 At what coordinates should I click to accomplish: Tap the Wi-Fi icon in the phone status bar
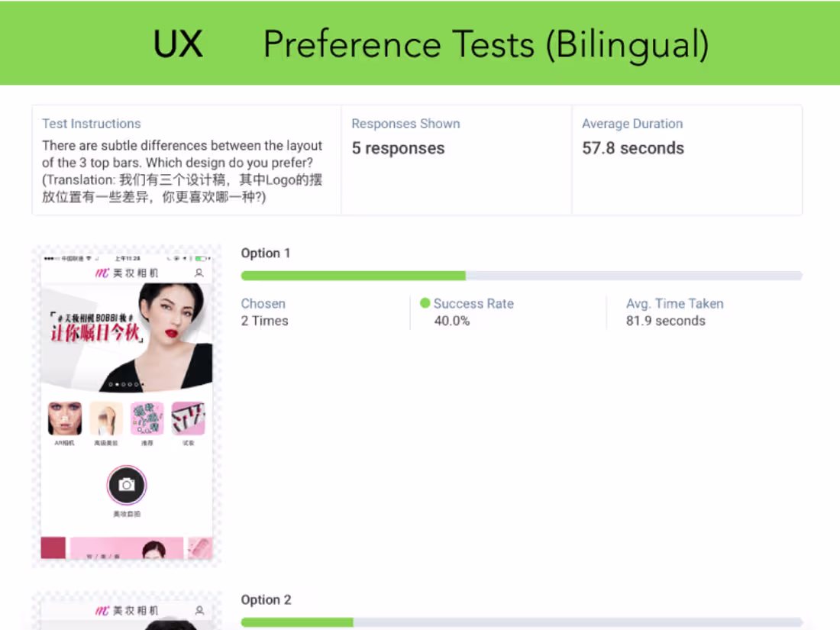pos(88,257)
